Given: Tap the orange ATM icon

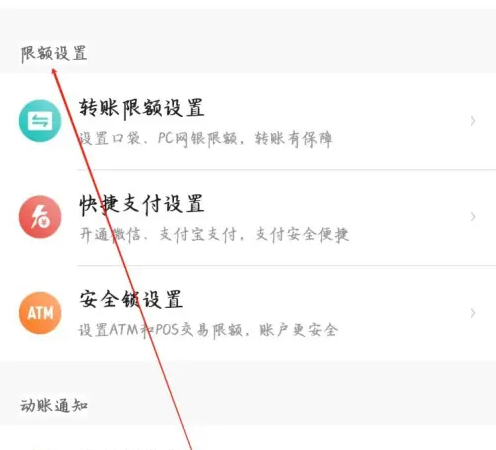Looking at the screenshot, I should (40, 313).
